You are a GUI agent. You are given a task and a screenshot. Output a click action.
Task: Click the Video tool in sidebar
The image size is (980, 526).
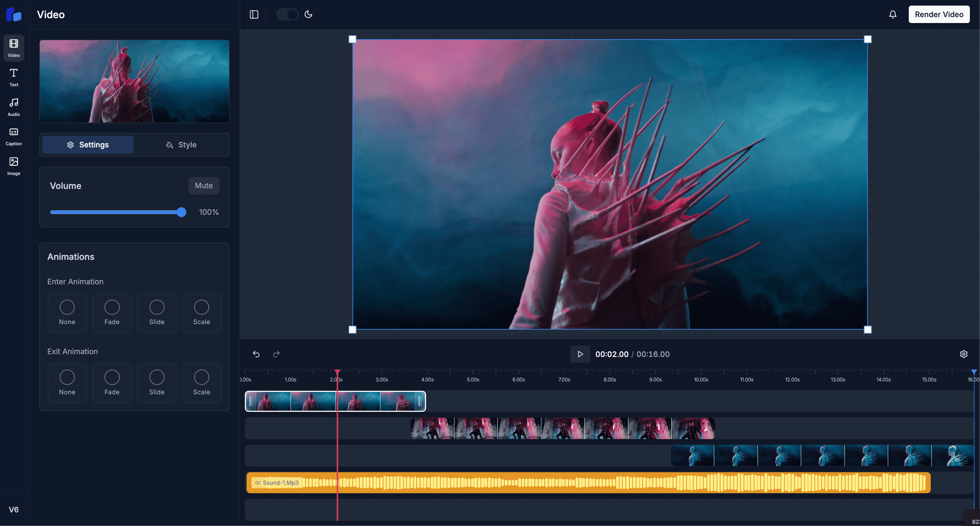coord(14,48)
